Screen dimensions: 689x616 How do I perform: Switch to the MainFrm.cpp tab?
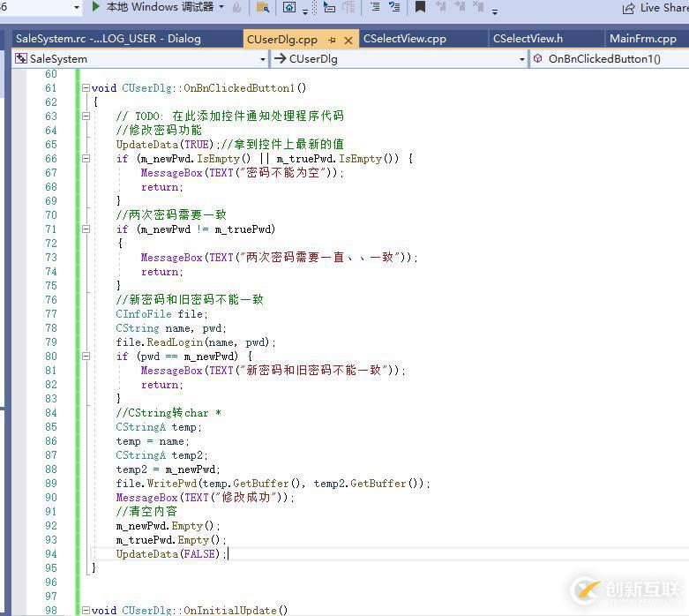tap(643, 39)
